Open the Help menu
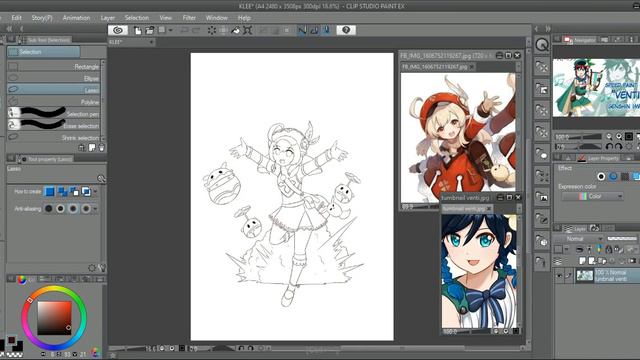Viewport: 640px width, 360px height. (x=244, y=18)
